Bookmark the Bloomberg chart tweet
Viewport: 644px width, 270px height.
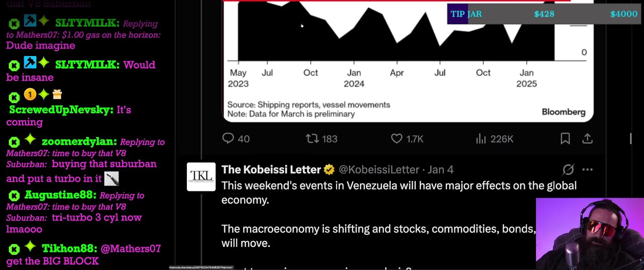[x=565, y=139]
